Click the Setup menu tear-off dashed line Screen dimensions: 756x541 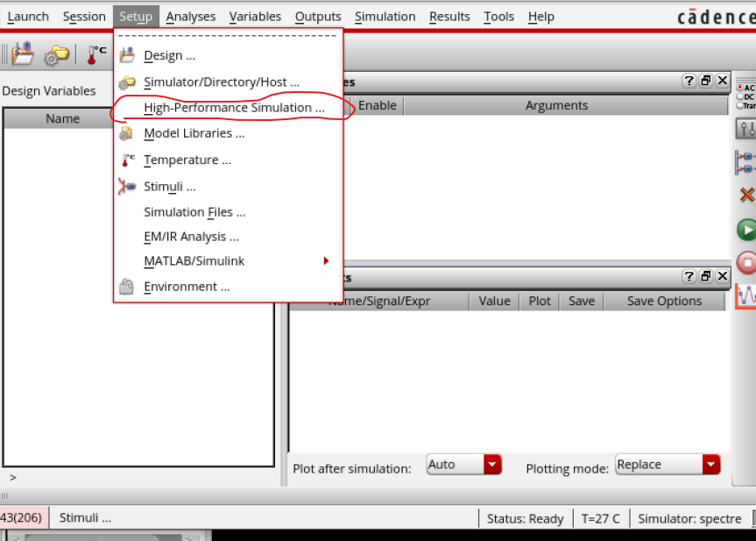click(228, 36)
